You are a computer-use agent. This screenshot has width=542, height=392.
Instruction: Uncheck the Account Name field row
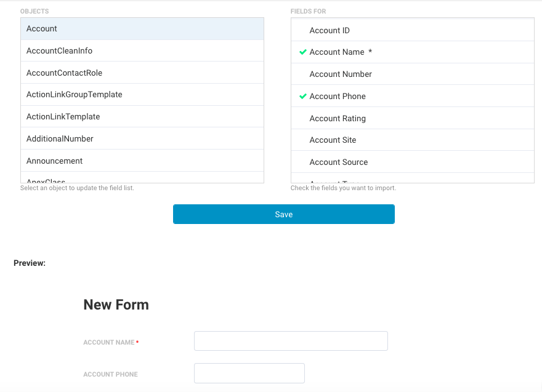pos(413,52)
